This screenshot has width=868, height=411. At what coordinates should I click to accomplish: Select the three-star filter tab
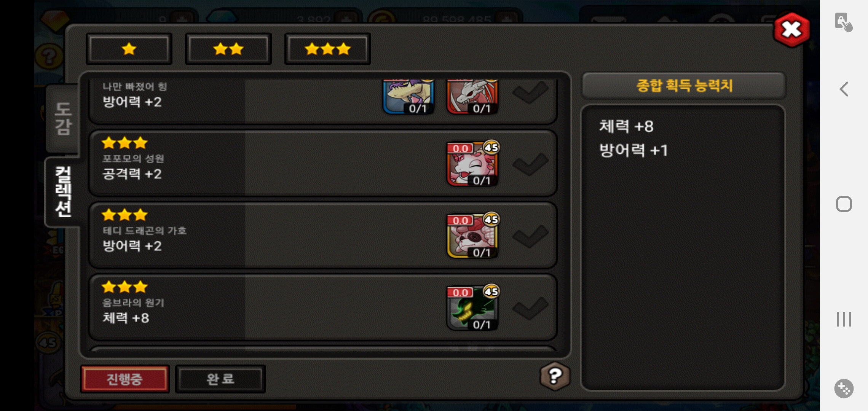click(x=327, y=49)
